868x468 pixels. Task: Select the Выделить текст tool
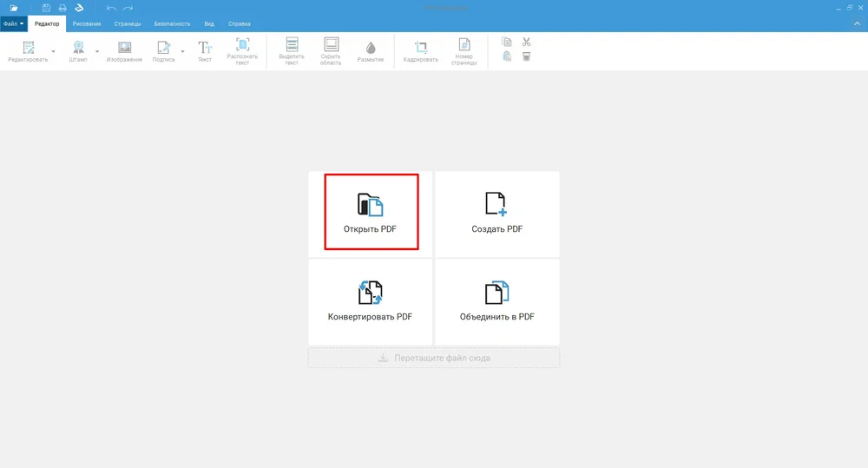click(292, 51)
